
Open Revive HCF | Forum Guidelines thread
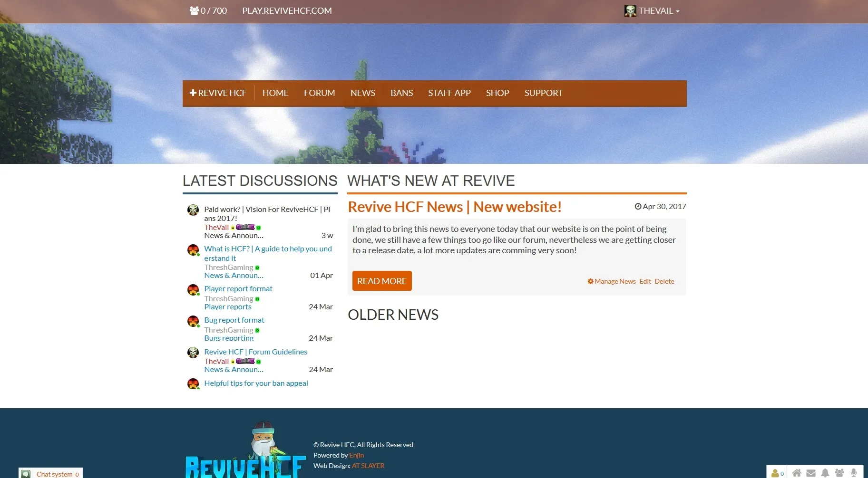(x=256, y=352)
